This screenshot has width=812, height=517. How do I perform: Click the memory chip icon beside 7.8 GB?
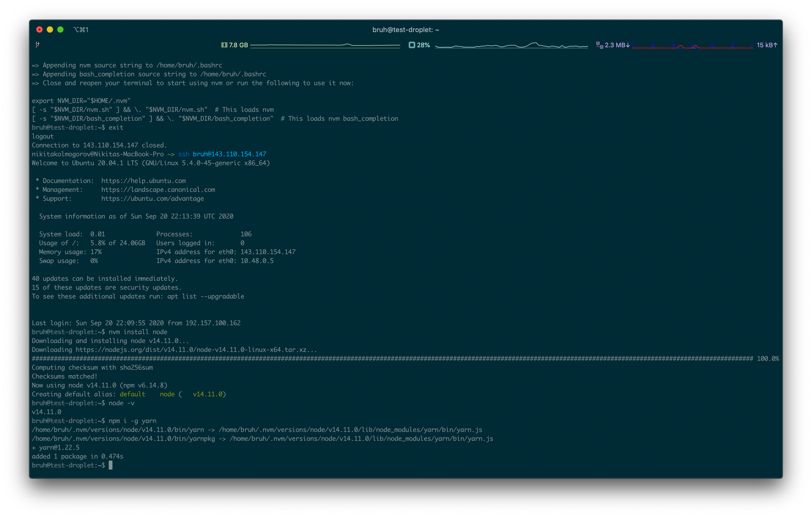click(224, 45)
